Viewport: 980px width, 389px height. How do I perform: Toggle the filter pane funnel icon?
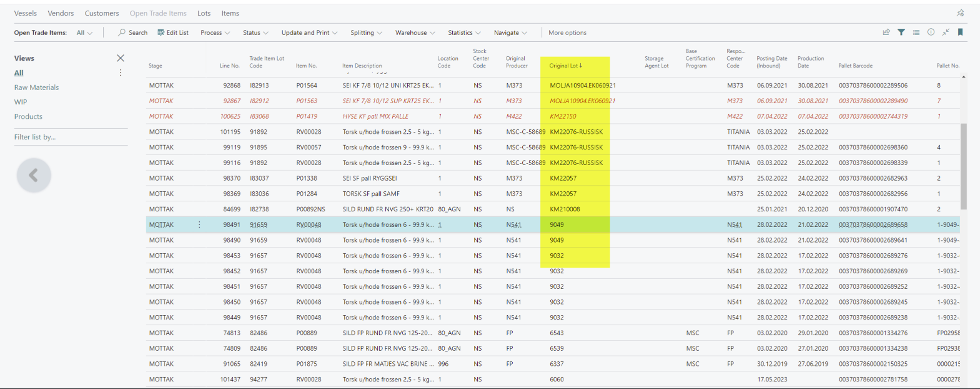[901, 33]
